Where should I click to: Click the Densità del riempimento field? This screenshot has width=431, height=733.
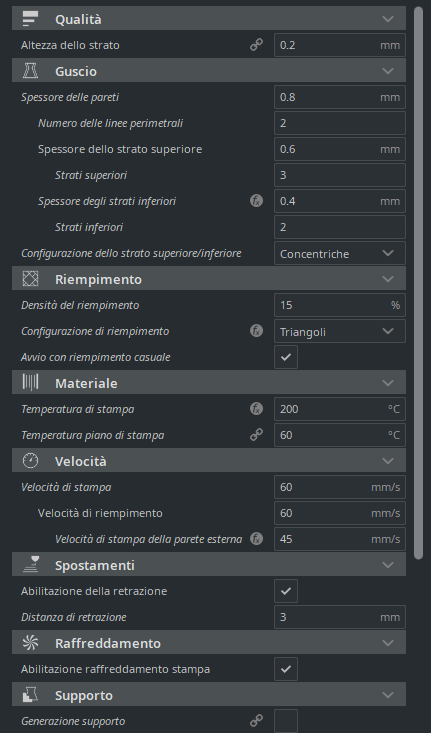[340, 305]
